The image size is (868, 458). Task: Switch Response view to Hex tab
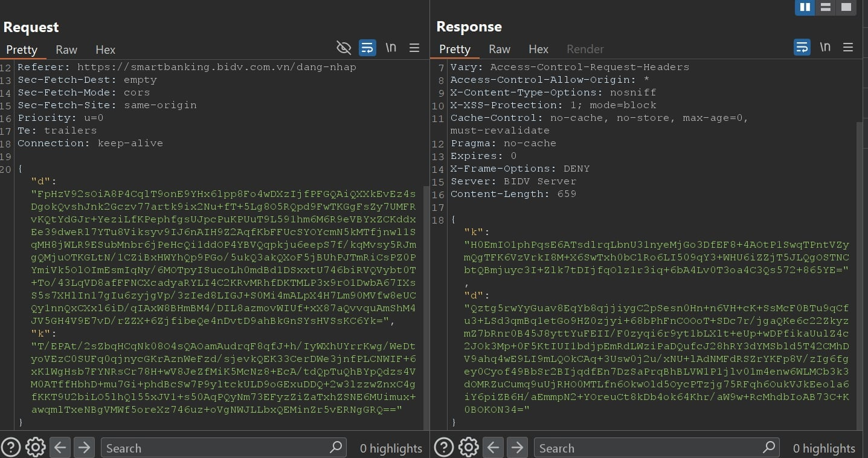point(538,49)
